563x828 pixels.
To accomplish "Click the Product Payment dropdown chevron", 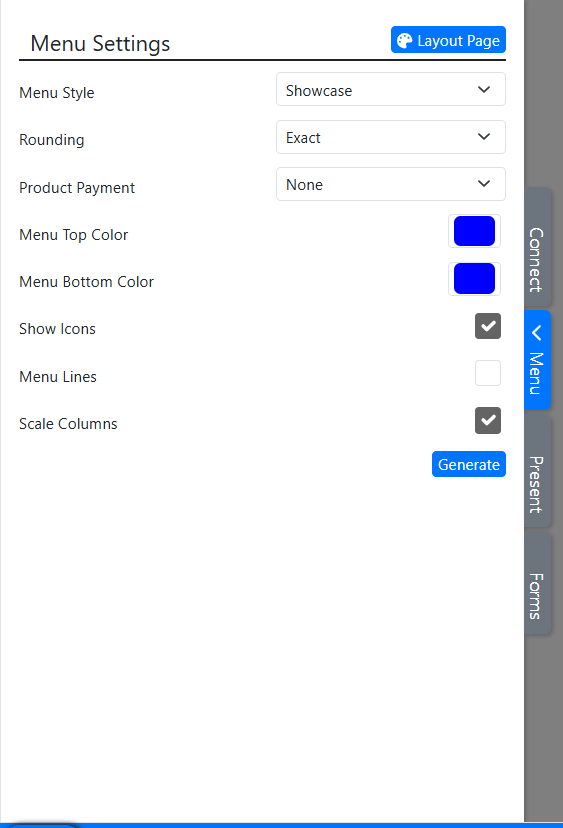I will point(484,184).
